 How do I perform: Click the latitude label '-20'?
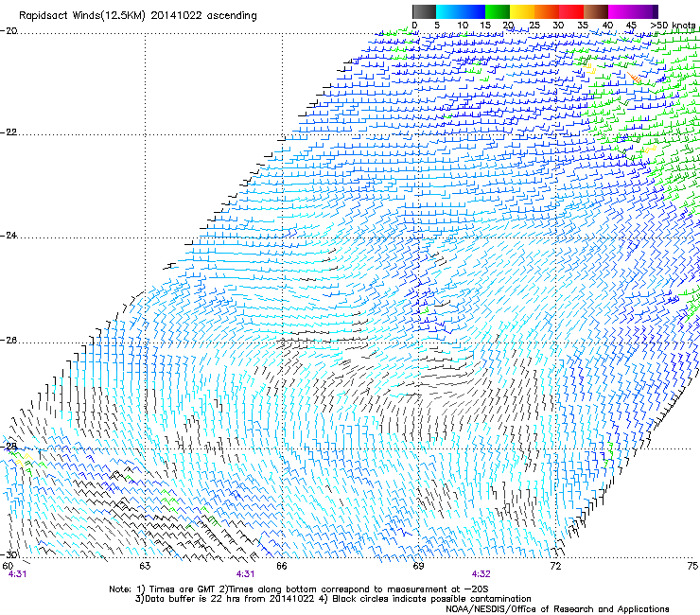[x=9, y=31]
